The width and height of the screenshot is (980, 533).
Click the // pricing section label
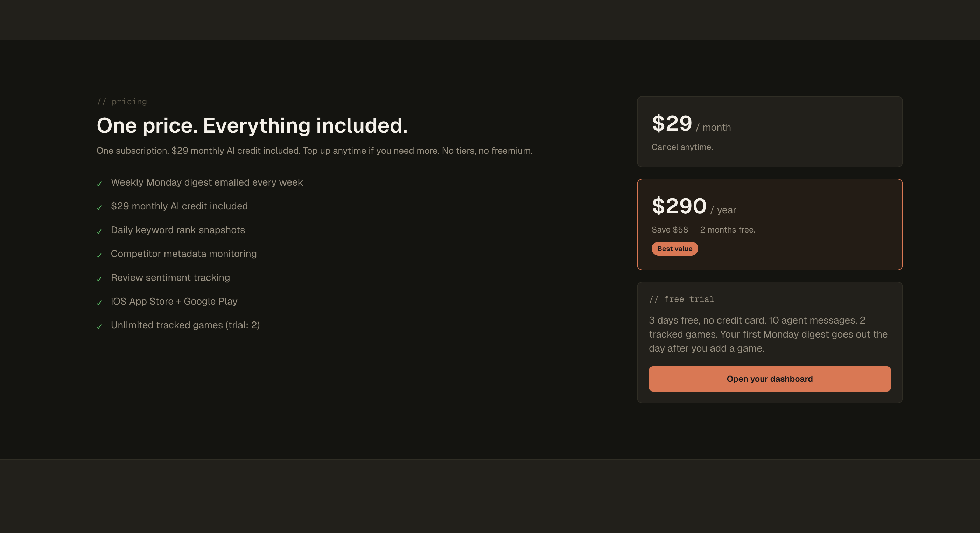pyautogui.click(x=122, y=101)
